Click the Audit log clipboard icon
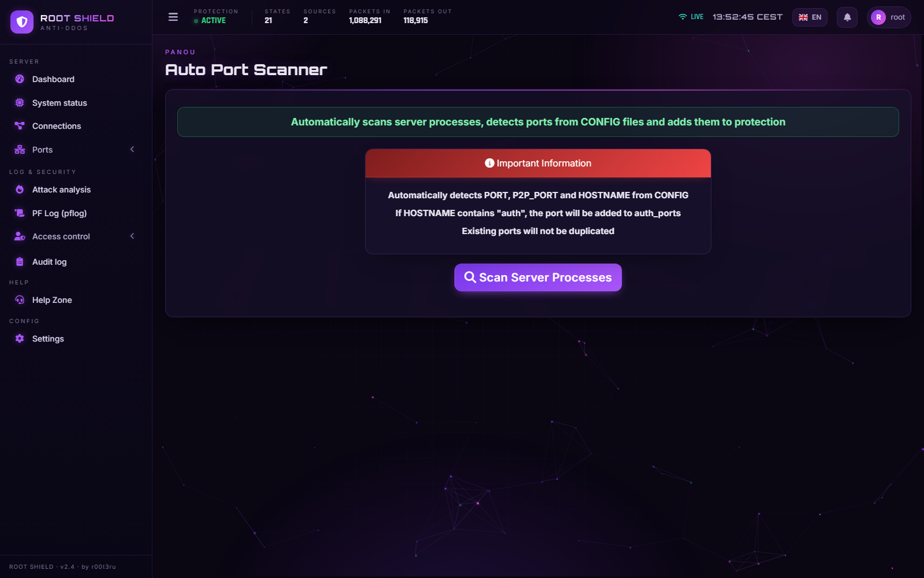 coord(20,262)
